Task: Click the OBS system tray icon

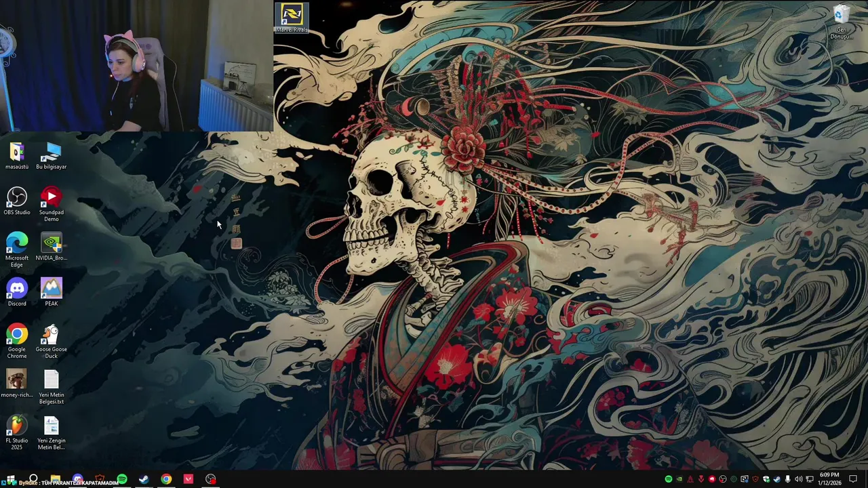Action: [x=723, y=479]
